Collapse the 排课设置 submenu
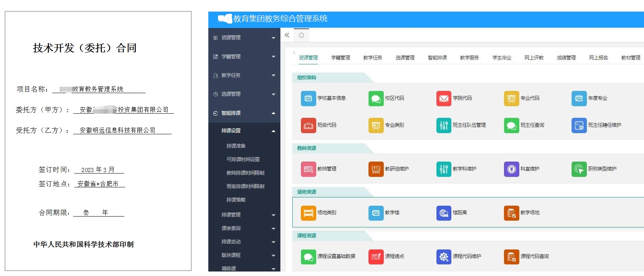The width and height of the screenshot is (644, 276). coord(244,131)
